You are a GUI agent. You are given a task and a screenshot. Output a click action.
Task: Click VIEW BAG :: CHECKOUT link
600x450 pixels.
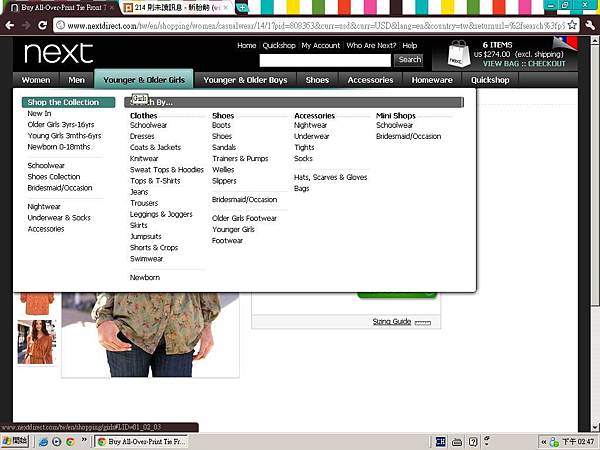pos(524,64)
